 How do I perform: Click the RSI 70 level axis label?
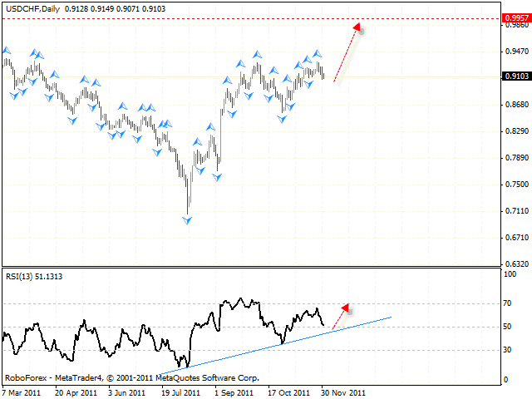509,303
